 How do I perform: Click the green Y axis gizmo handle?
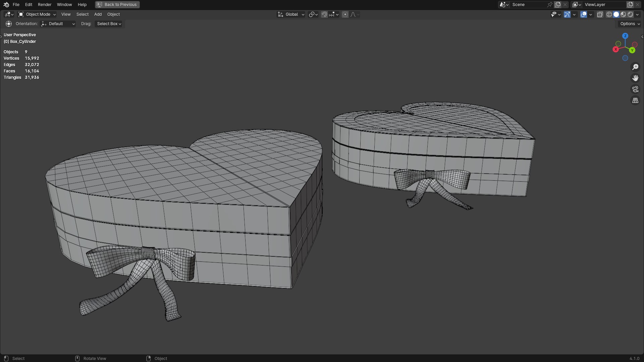coord(632,50)
